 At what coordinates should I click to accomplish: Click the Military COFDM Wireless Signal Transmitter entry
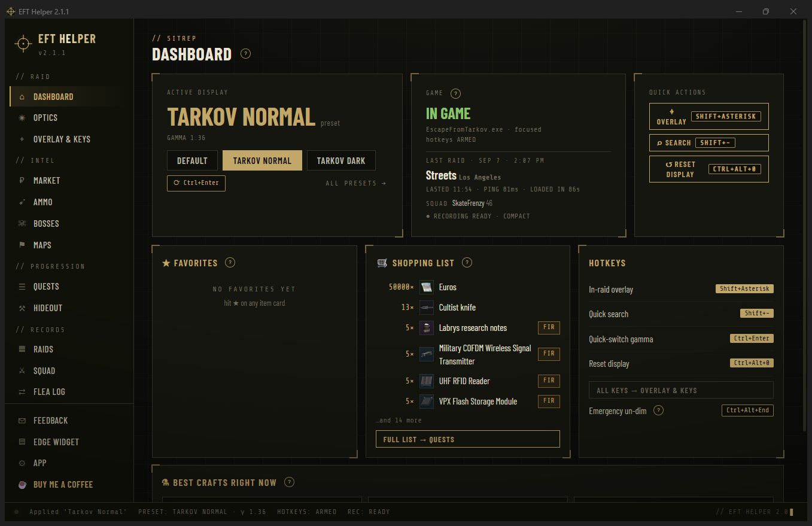pyautogui.click(x=468, y=354)
